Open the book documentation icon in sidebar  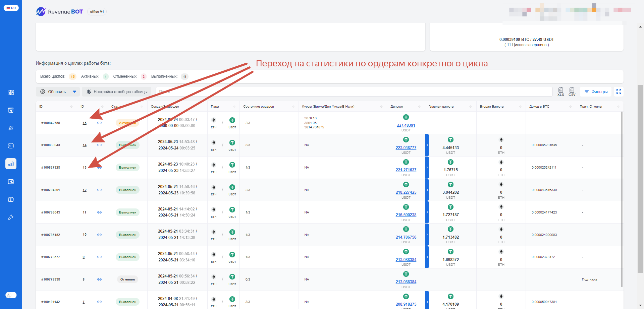(x=11, y=199)
